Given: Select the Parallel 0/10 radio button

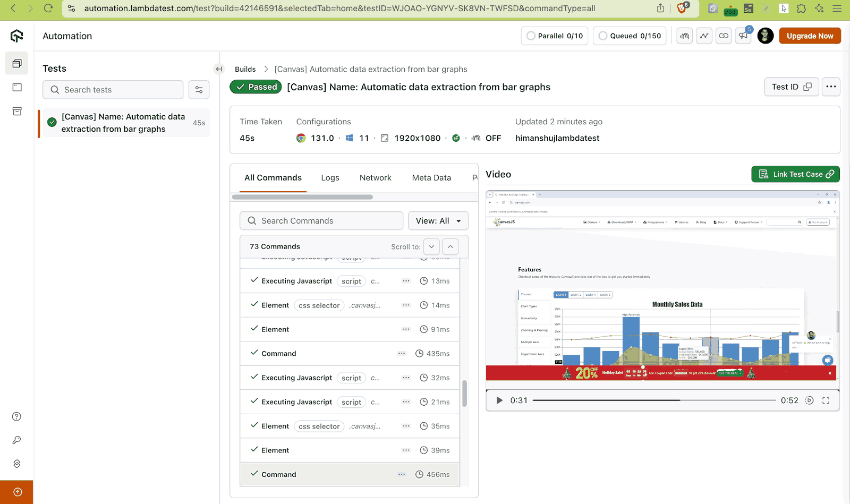Looking at the screenshot, I should tap(531, 36).
